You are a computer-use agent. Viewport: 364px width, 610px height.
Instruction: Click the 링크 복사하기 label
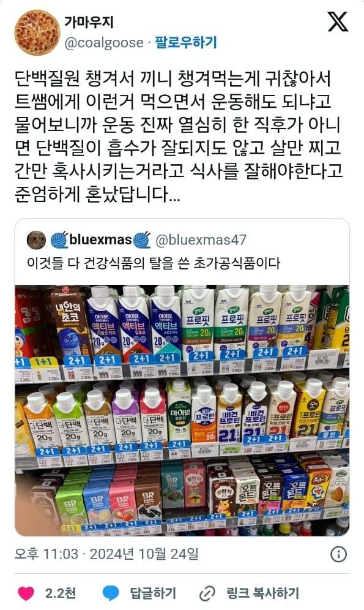262,593
